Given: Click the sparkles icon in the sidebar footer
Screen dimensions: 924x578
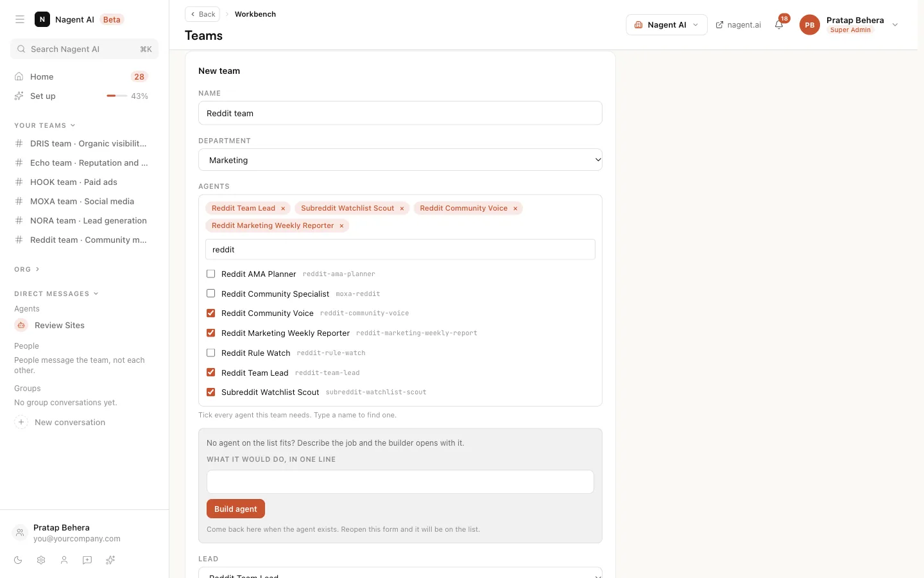Looking at the screenshot, I should coord(110,560).
